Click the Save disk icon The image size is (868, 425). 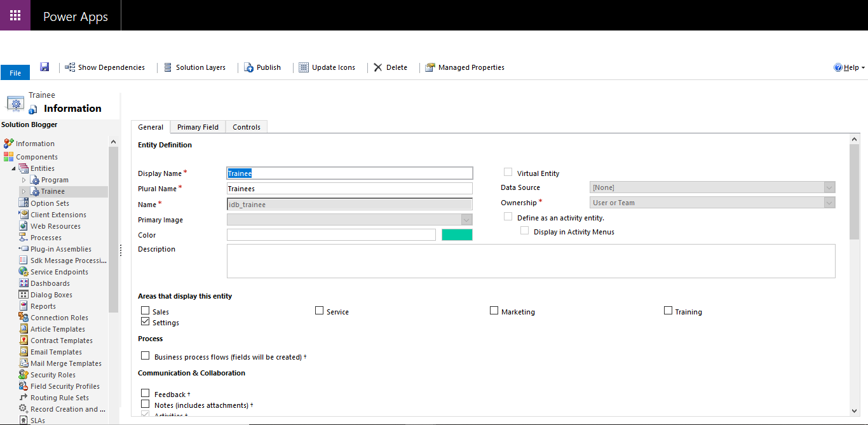[44, 67]
